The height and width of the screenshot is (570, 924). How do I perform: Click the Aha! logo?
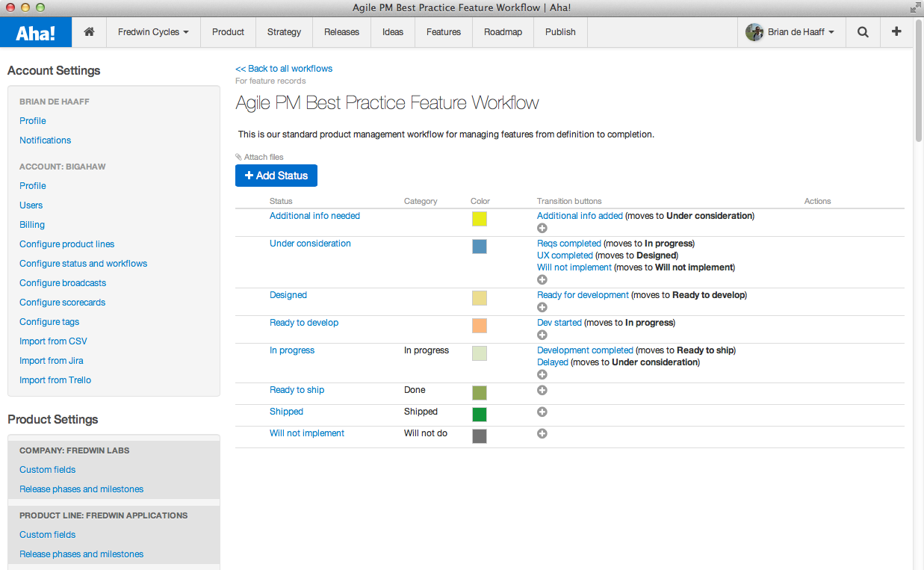36,32
